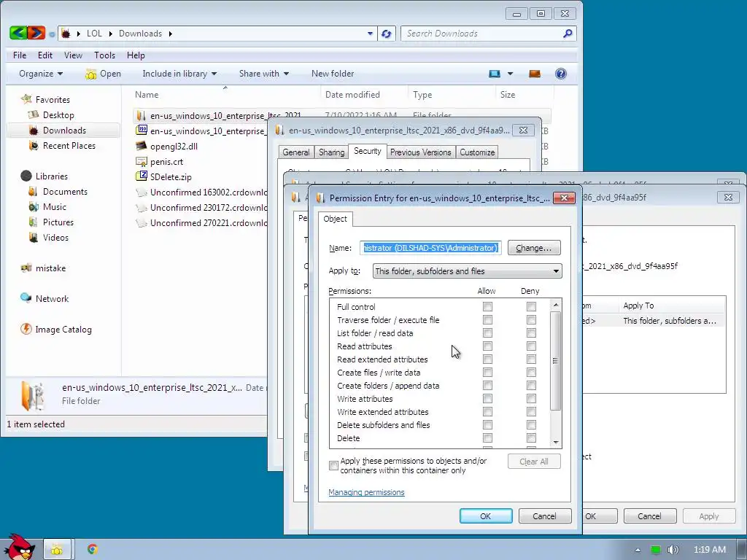
Task: Click the Network icon in sidebar
Action: coord(26,298)
